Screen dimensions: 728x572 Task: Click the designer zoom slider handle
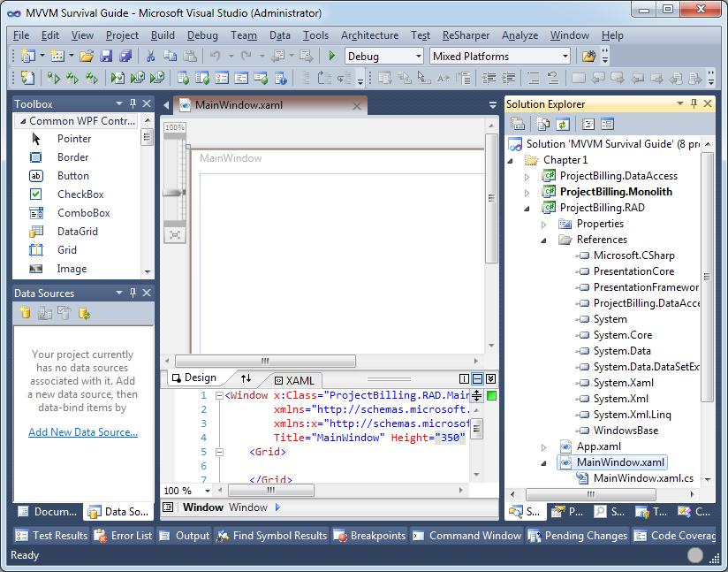tap(175, 193)
